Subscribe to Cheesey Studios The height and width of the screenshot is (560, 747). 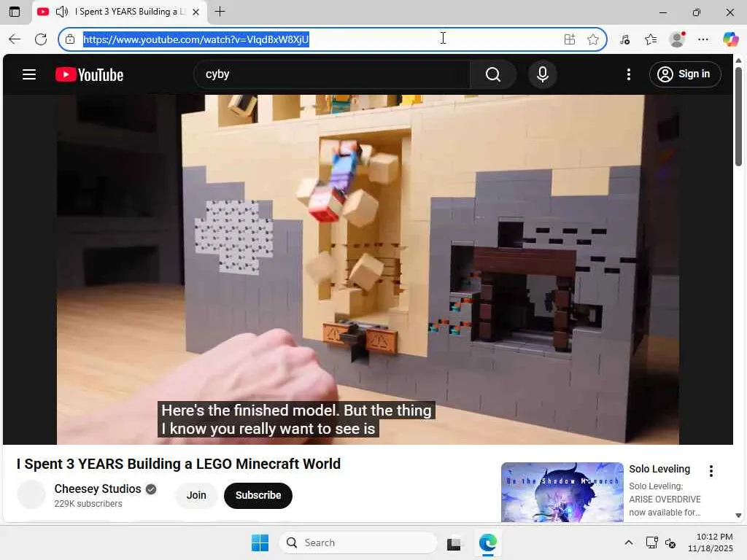coord(258,495)
